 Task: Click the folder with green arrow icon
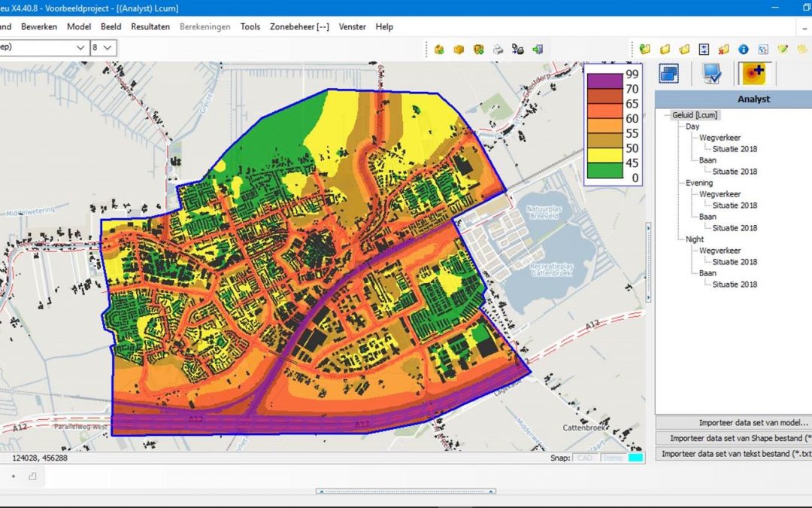point(645,49)
